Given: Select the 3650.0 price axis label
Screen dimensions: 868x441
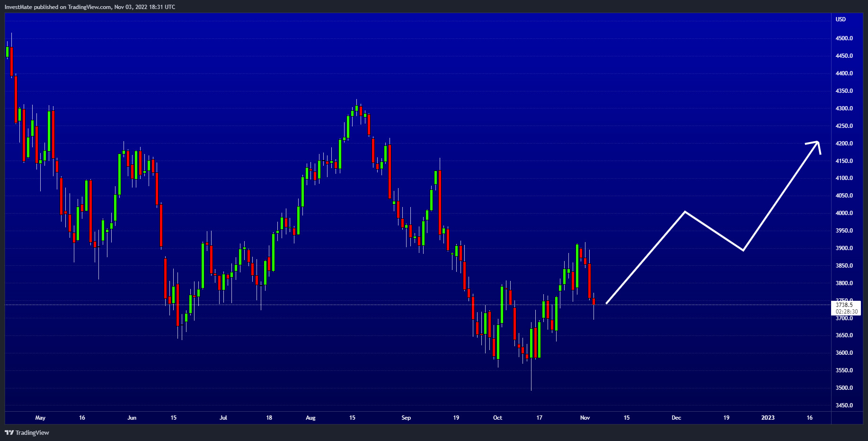Looking at the screenshot, I should (844, 335).
